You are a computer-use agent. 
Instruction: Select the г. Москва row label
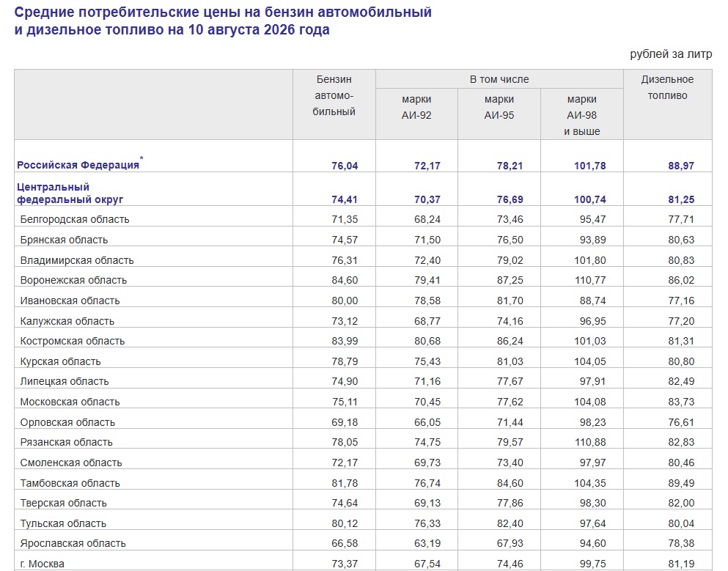tap(43, 564)
